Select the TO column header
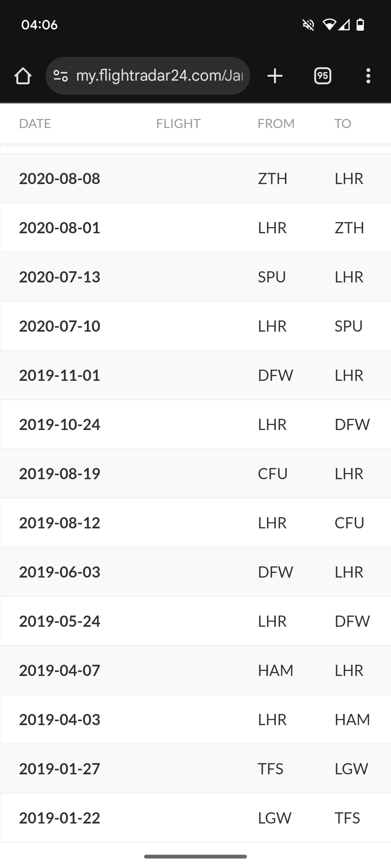The height and width of the screenshot is (868, 391). click(342, 124)
